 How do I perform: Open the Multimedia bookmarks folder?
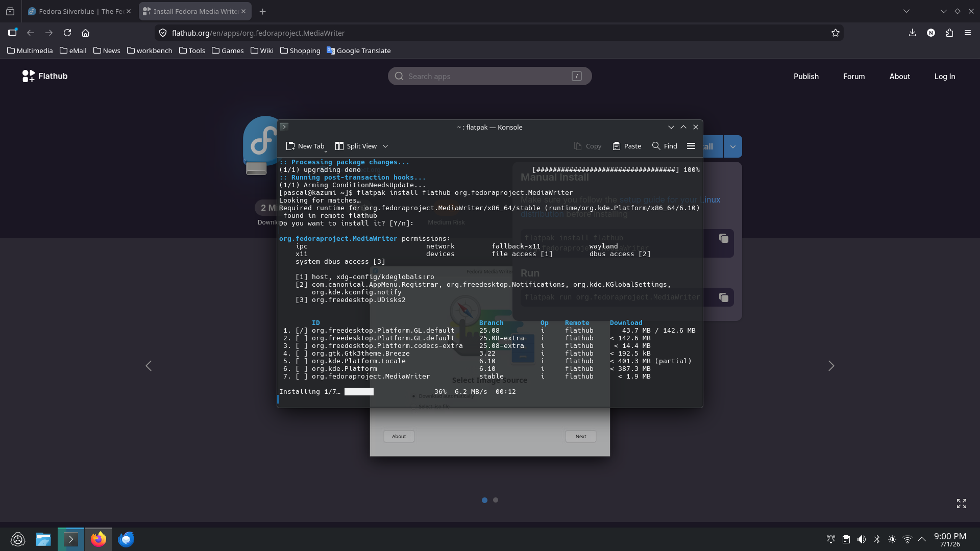click(x=30, y=51)
